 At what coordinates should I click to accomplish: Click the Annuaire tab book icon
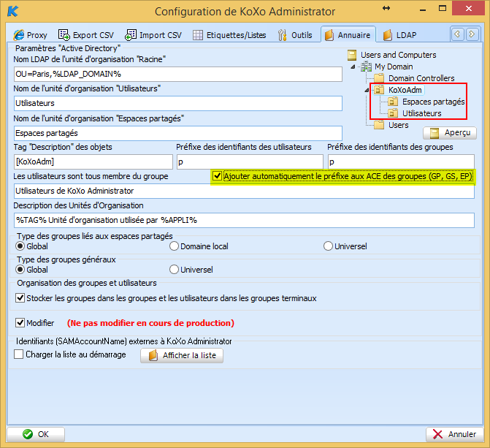(329, 35)
